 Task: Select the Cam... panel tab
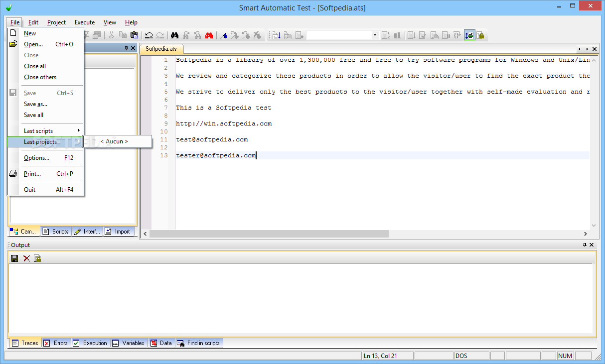coord(24,232)
